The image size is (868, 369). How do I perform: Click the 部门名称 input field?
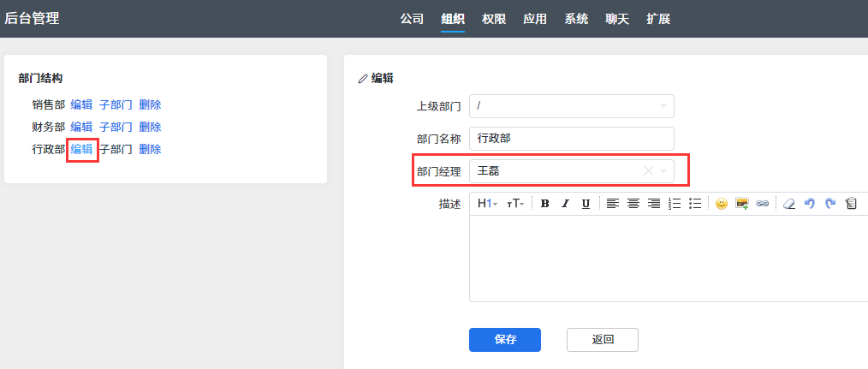coord(571,138)
